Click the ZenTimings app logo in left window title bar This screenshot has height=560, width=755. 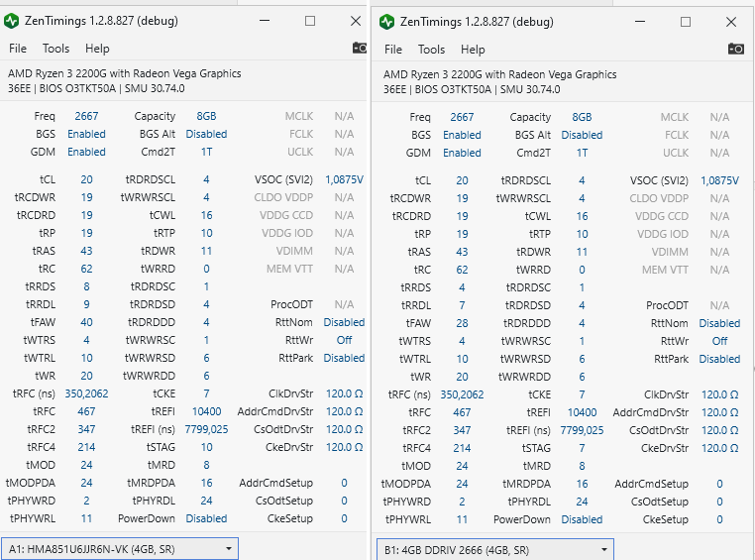[x=11, y=21]
